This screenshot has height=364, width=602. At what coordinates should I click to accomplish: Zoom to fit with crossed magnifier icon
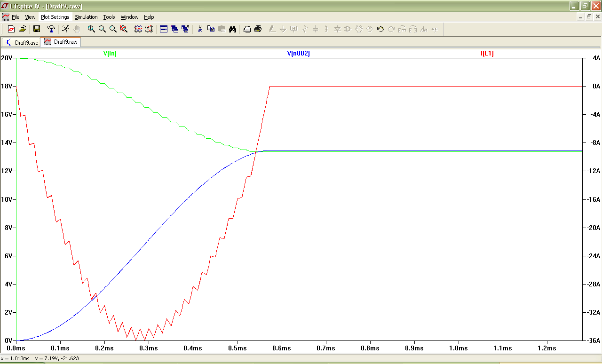(x=124, y=29)
